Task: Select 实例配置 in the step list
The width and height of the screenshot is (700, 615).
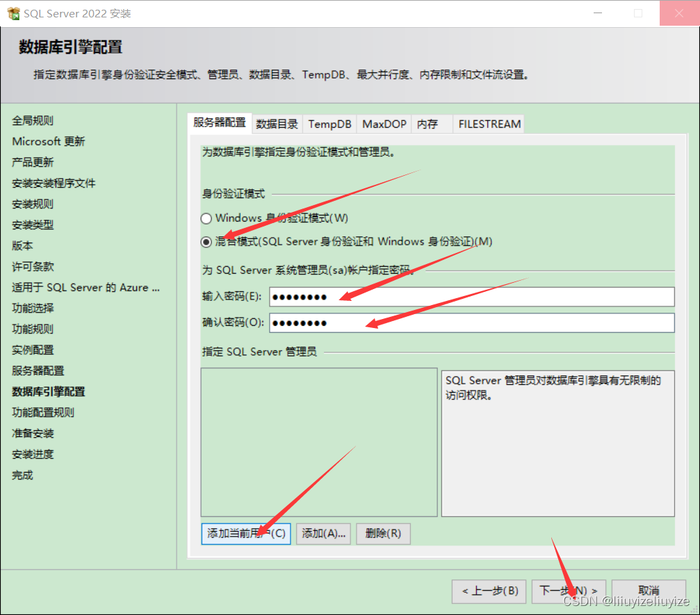Action: 33,350
